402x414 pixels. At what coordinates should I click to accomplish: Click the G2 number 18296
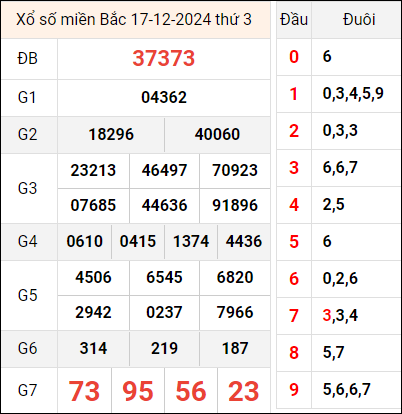(x=111, y=134)
